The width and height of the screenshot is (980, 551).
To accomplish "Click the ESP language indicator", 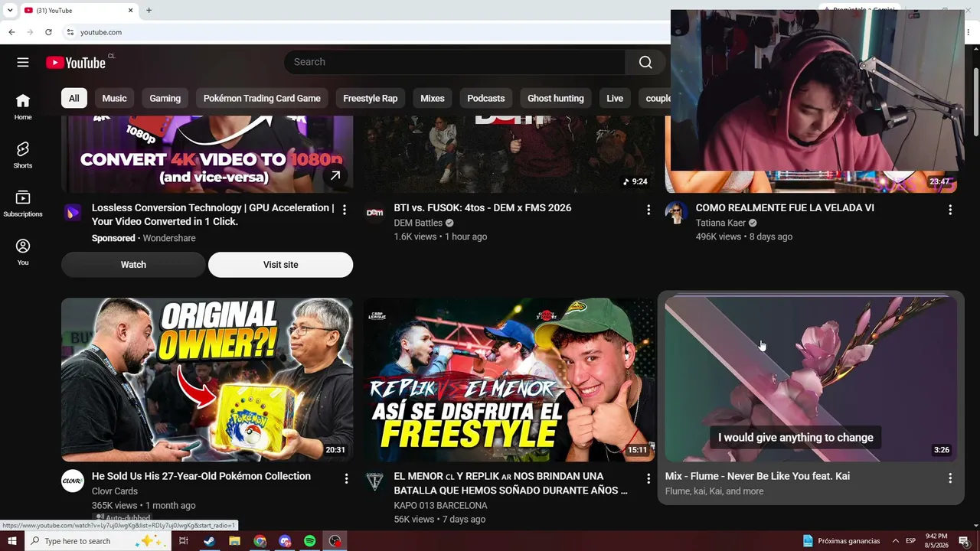I will (x=911, y=541).
